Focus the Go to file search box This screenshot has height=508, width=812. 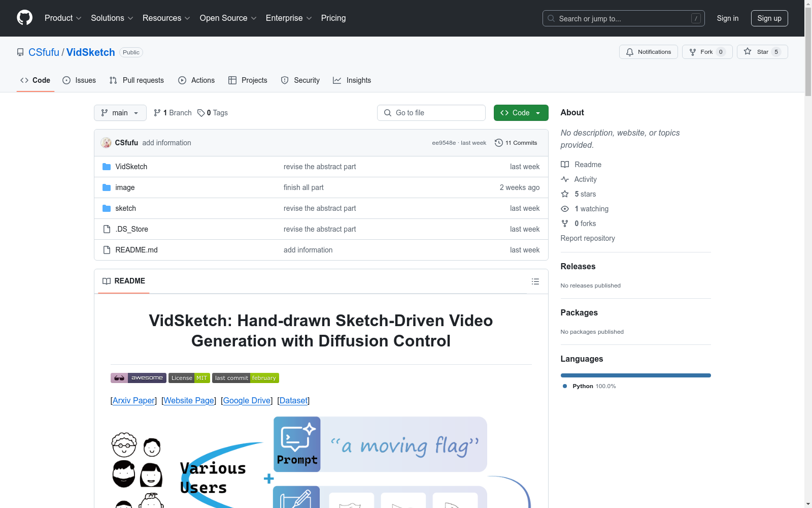click(x=431, y=113)
